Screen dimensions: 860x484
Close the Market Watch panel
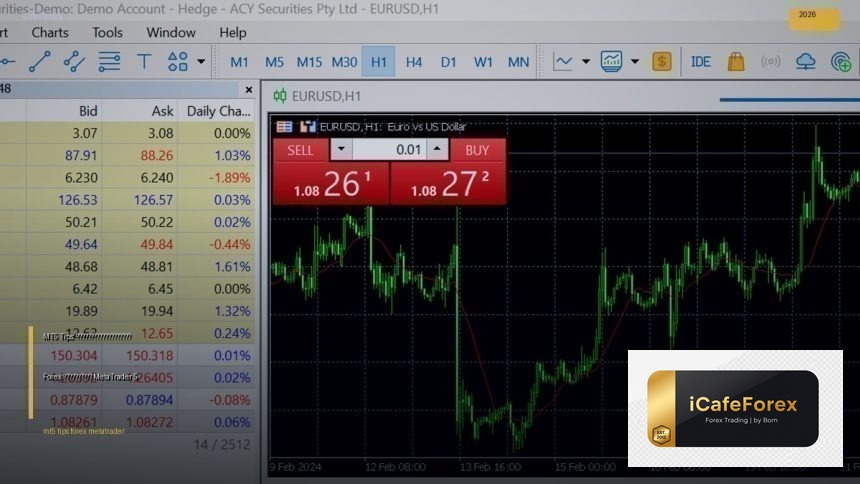[x=249, y=89]
